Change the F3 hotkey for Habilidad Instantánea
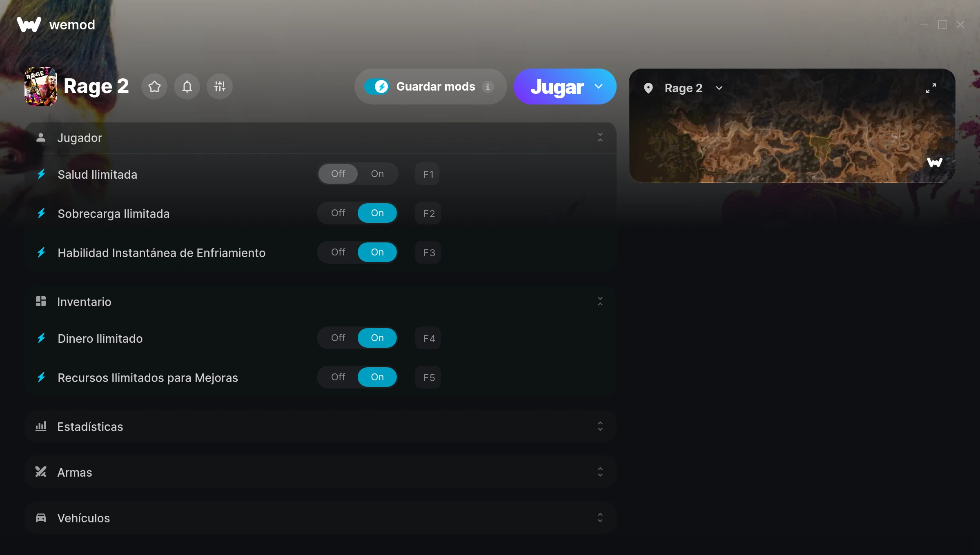 coord(428,253)
